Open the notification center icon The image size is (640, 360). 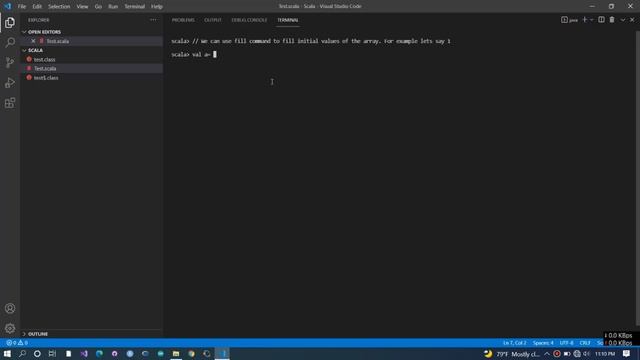627,354
